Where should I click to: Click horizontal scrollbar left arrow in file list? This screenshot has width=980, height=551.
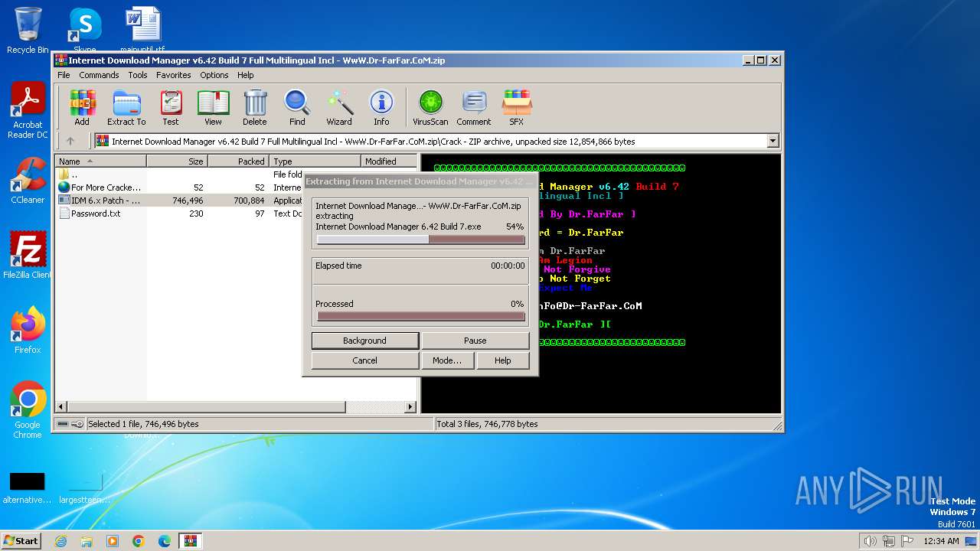tap(60, 407)
